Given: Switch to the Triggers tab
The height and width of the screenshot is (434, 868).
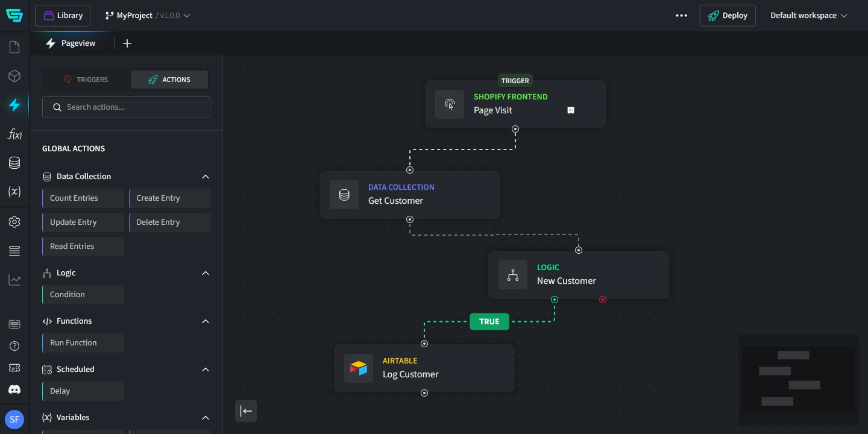Looking at the screenshot, I should 86,80.
